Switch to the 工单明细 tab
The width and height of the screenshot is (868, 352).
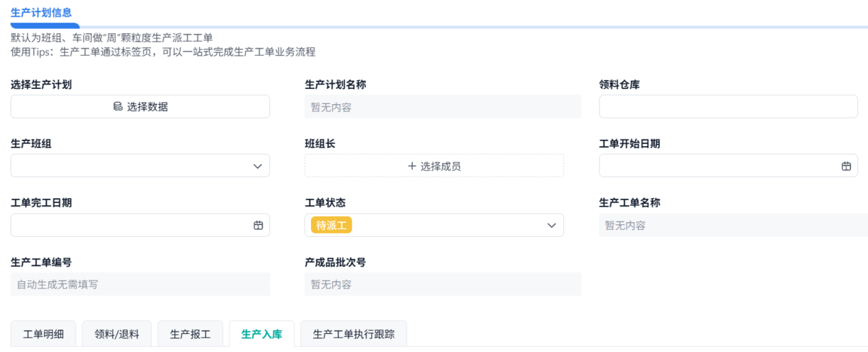tap(43, 335)
